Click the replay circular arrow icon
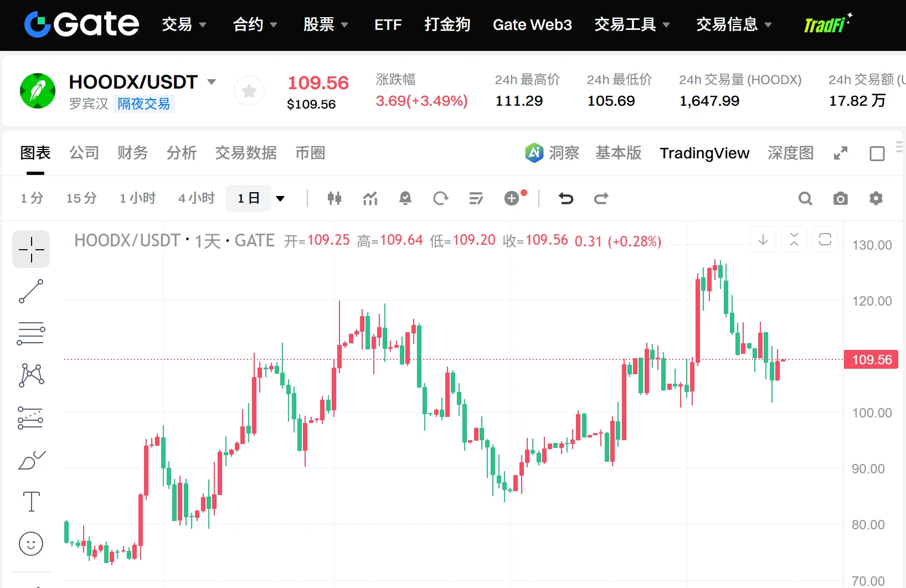This screenshot has width=906, height=588. click(441, 198)
